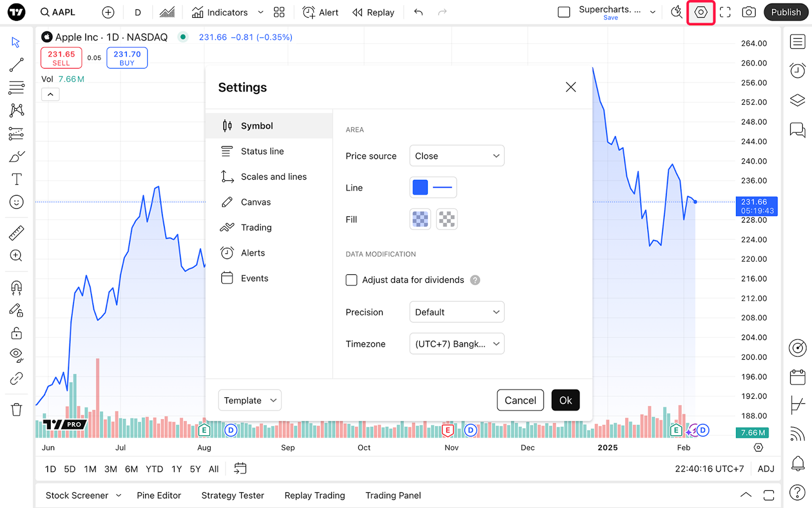Collapse the legend with chevron button

click(x=50, y=94)
